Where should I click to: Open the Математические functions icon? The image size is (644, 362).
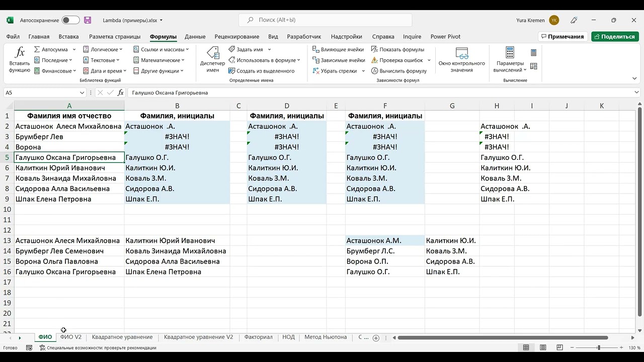pos(136,60)
